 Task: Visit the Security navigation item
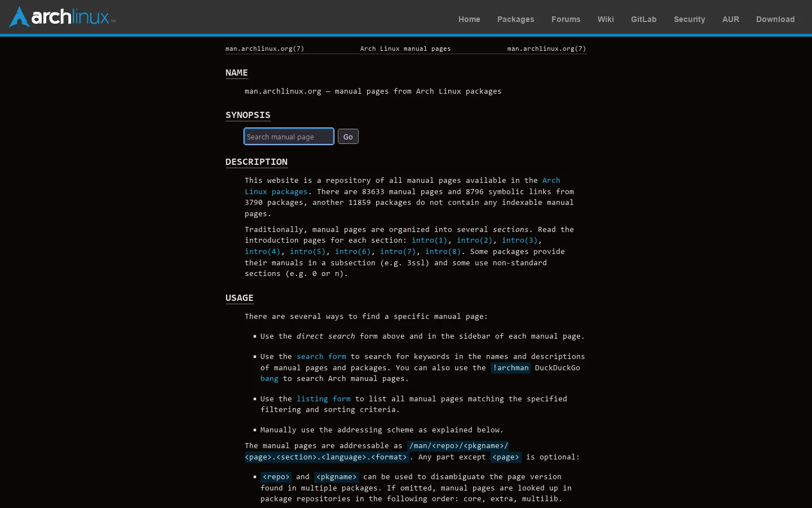(690, 19)
